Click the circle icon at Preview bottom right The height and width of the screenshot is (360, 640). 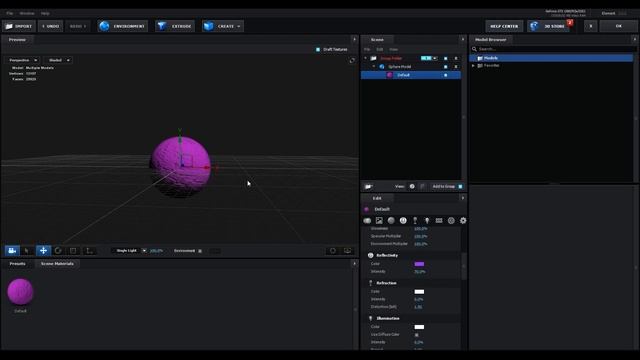tap(333, 251)
